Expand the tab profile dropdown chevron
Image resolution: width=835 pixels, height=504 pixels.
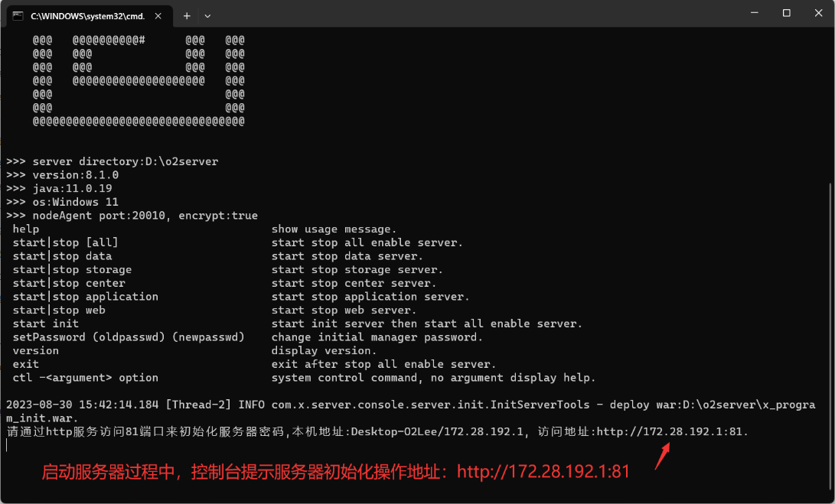pos(207,16)
